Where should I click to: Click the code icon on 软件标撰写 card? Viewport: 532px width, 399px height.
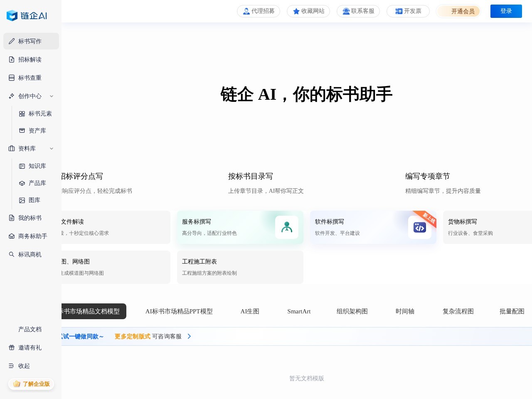tap(420, 227)
